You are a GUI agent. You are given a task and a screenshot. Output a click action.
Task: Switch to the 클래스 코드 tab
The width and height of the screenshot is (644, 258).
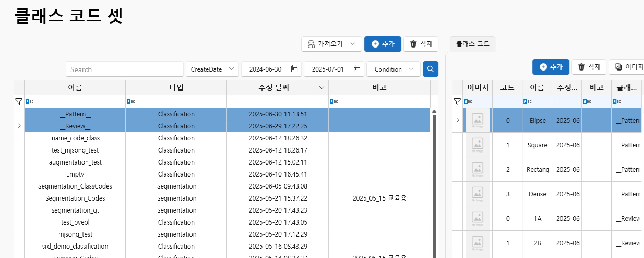pos(472,44)
